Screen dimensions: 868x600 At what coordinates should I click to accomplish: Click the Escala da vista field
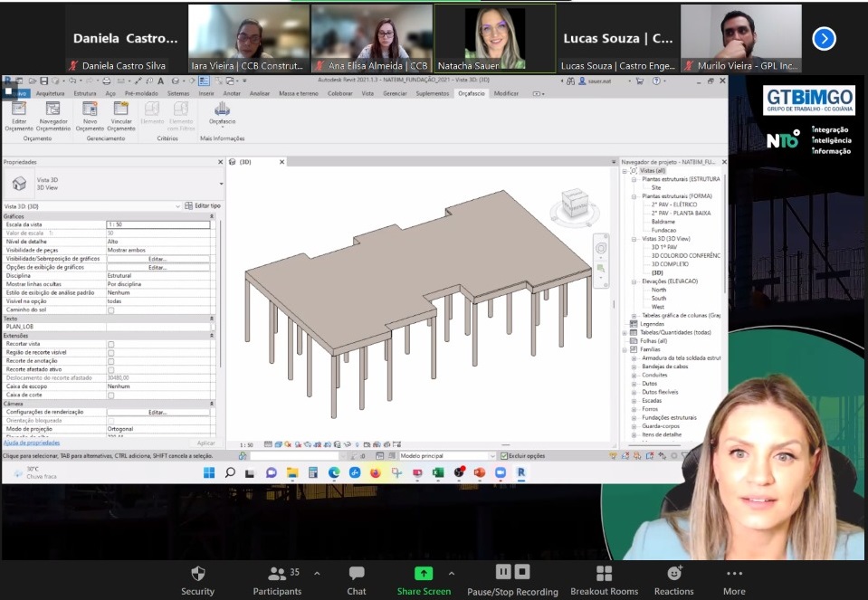[157, 224]
